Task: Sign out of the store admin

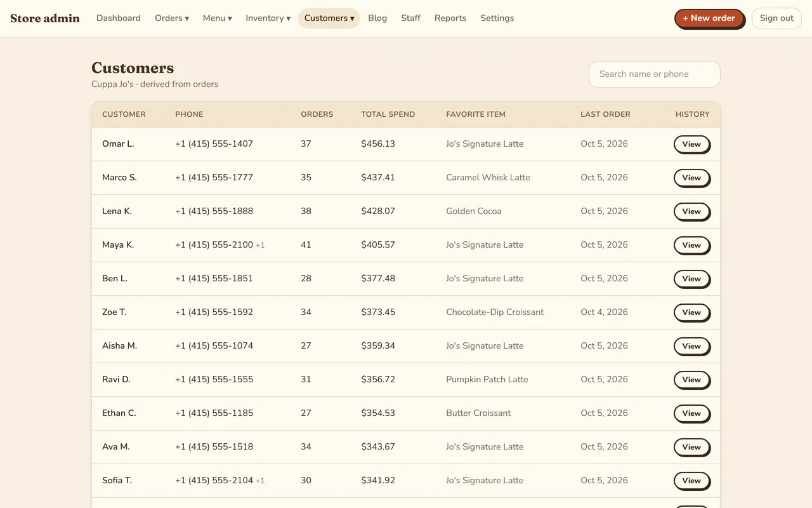Action: click(x=776, y=18)
